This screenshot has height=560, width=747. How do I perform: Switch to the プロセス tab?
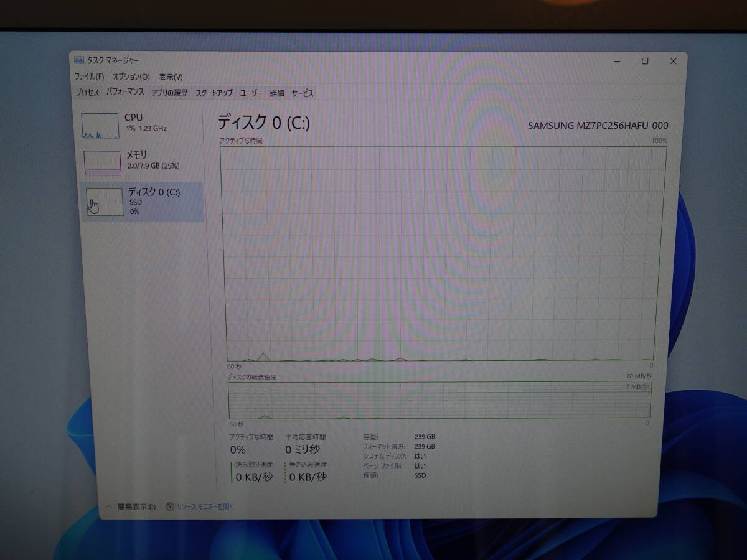[x=87, y=93]
